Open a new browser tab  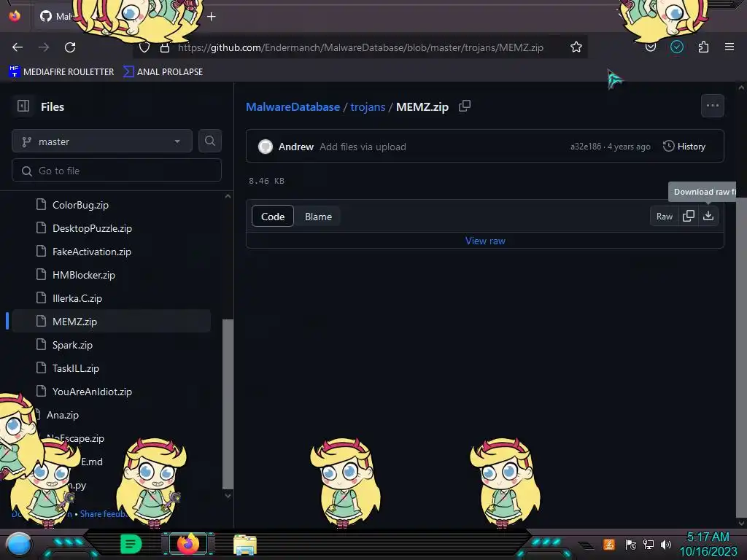click(211, 17)
